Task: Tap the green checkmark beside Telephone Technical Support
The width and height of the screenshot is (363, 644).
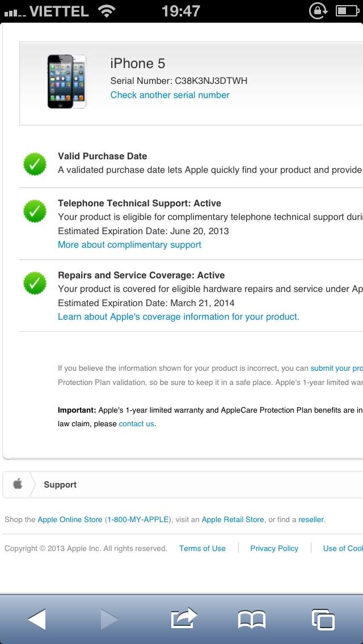Action: (x=35, y=211)
